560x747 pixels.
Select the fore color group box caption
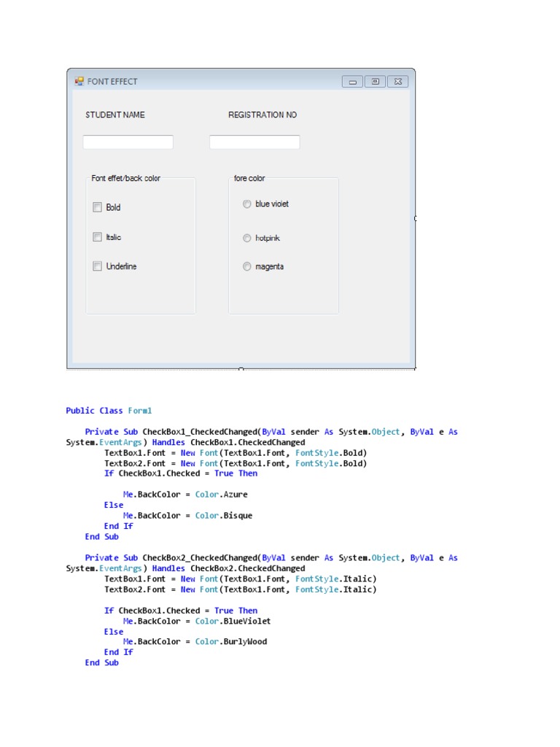[x=249, y=178]
